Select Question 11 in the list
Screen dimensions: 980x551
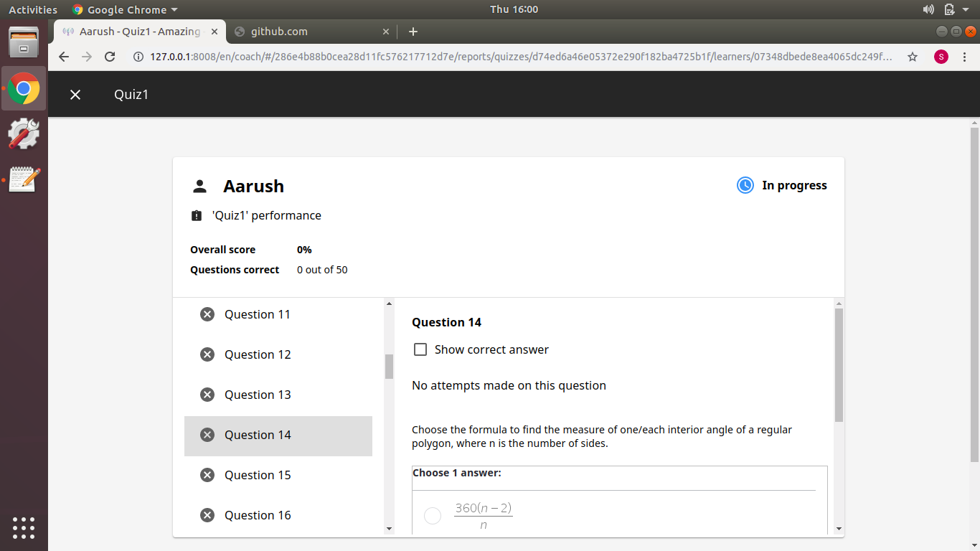pyautogui.click(x=278, y=314)
